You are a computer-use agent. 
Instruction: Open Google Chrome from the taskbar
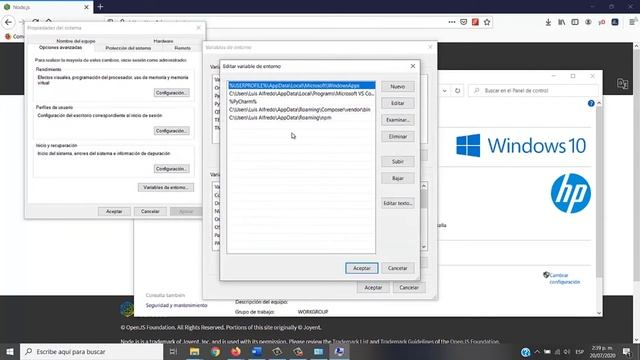click(215, 351)
